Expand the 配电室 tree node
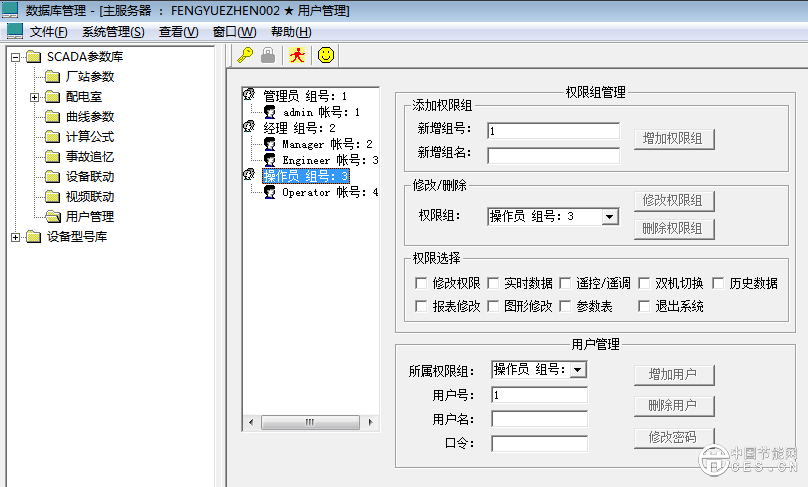The width and height of the screenshot is (808, 487). [35, 97]
